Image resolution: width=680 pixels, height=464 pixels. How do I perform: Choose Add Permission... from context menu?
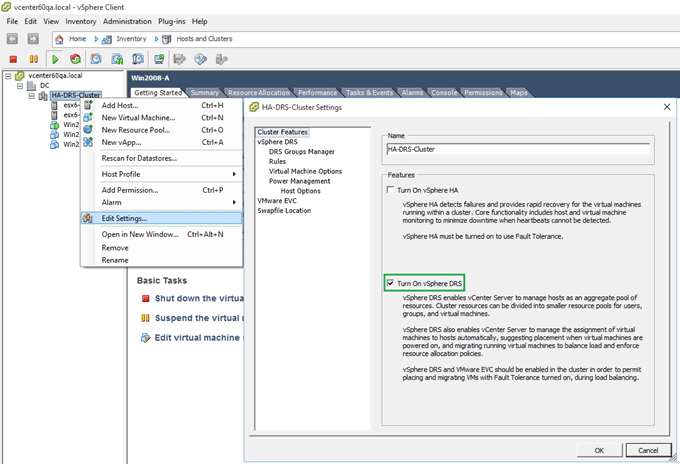(x=161, y=190)
